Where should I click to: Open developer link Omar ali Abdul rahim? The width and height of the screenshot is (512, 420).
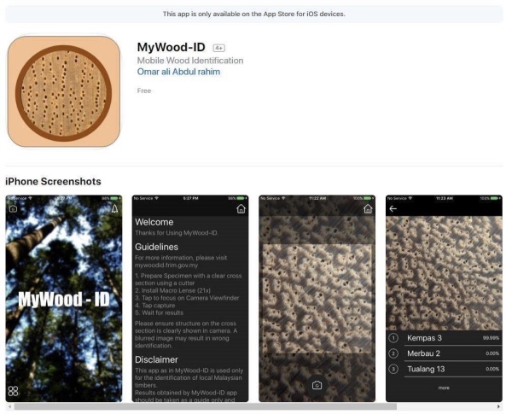(x=178, y=72)
